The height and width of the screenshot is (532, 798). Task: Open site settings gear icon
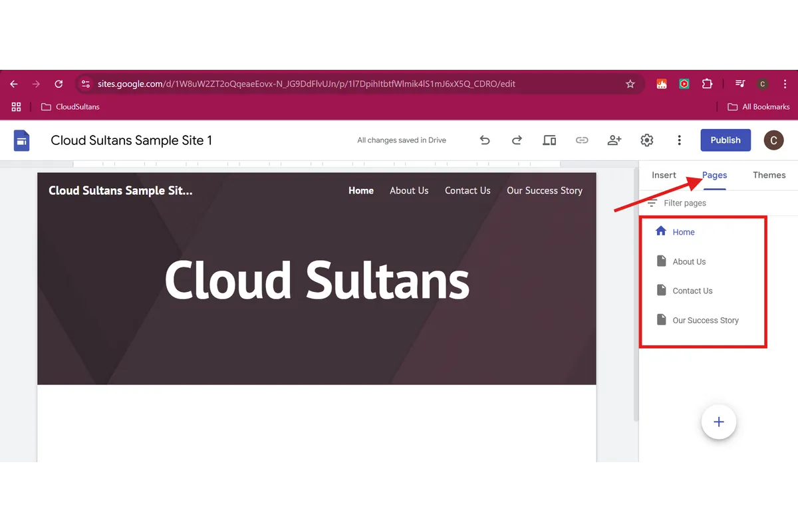coord(647,140)
